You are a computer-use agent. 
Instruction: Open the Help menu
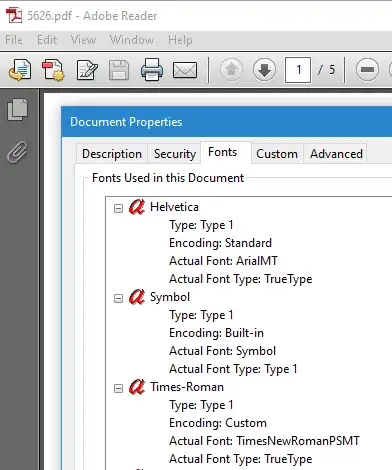(x=180, y=40)
